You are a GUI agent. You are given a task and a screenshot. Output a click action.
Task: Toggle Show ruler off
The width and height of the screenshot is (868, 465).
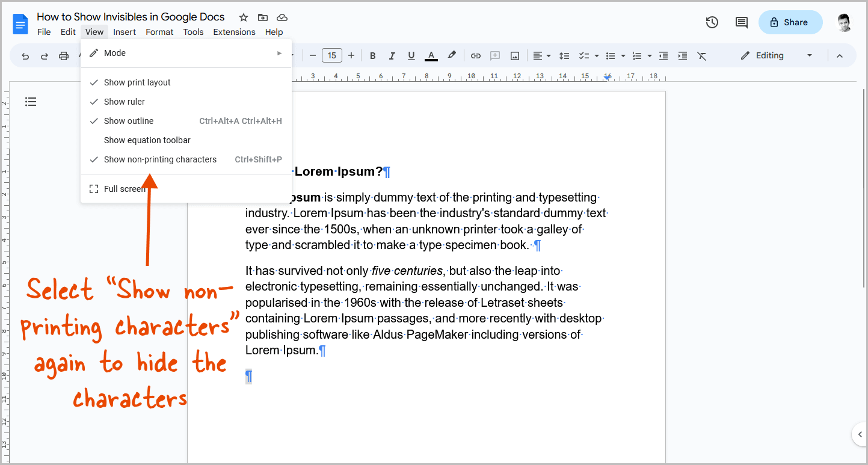click(125, 101)
